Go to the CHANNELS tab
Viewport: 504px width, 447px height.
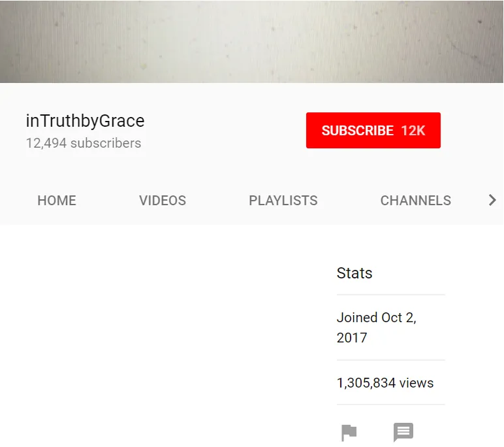(416, 201)
